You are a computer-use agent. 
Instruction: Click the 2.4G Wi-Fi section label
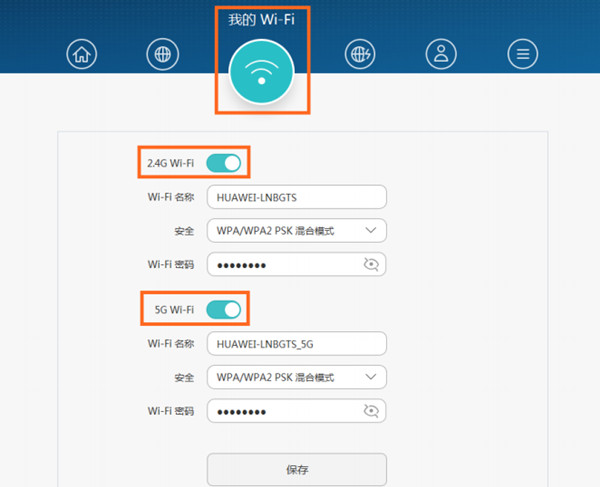(x=170, y=163)
